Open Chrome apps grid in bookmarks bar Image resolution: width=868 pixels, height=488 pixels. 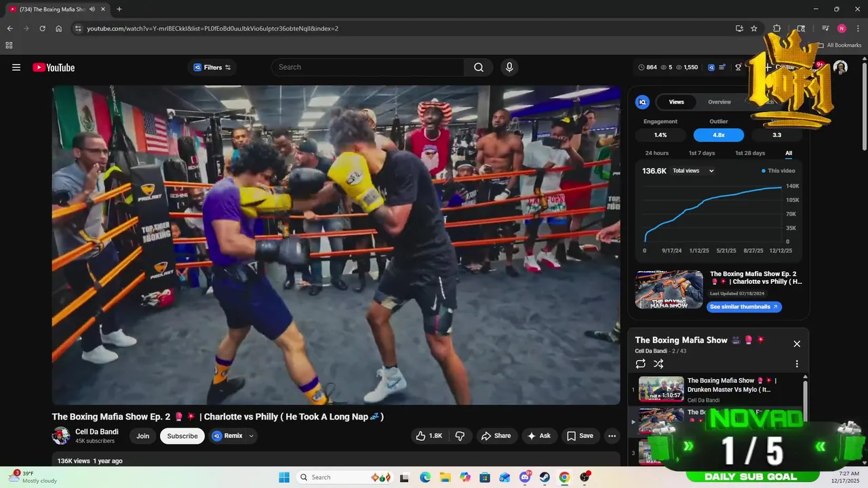(x=9, y=45)
